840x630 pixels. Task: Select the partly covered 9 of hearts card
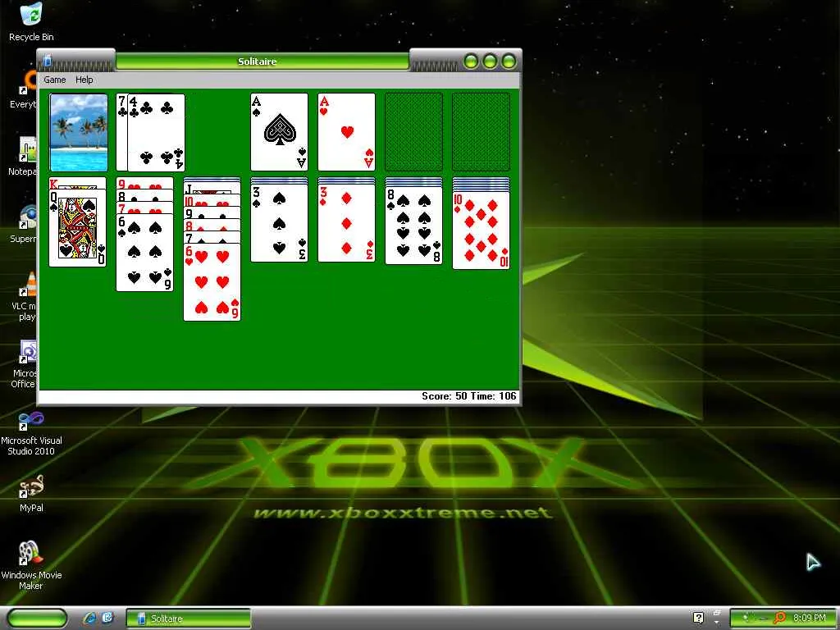[x=144, y=183]
